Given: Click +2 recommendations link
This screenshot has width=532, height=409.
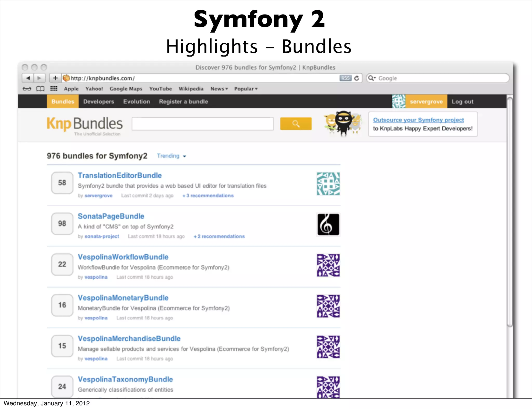Looking at the screenshot, I should tap(219, 236).
